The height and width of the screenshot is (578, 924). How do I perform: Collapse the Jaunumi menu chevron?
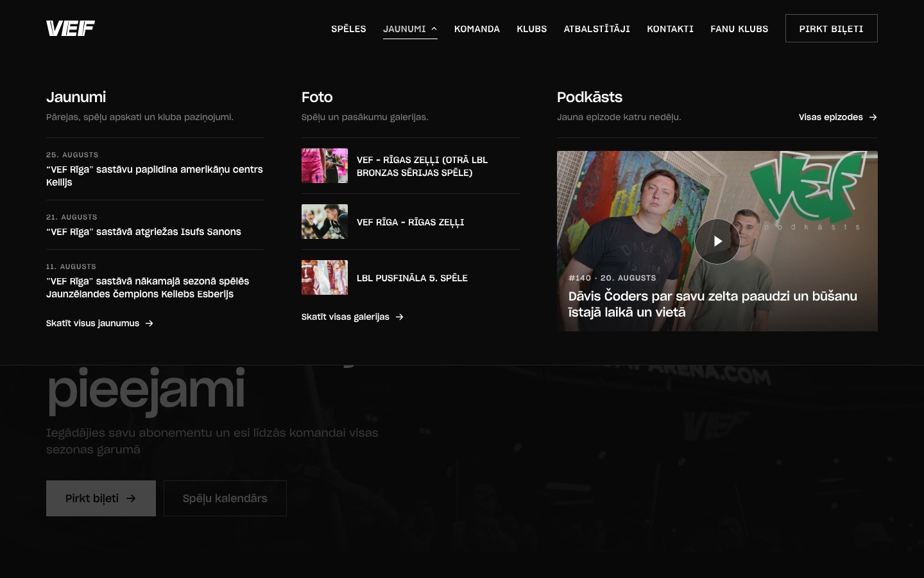click(x=434, y=28)
